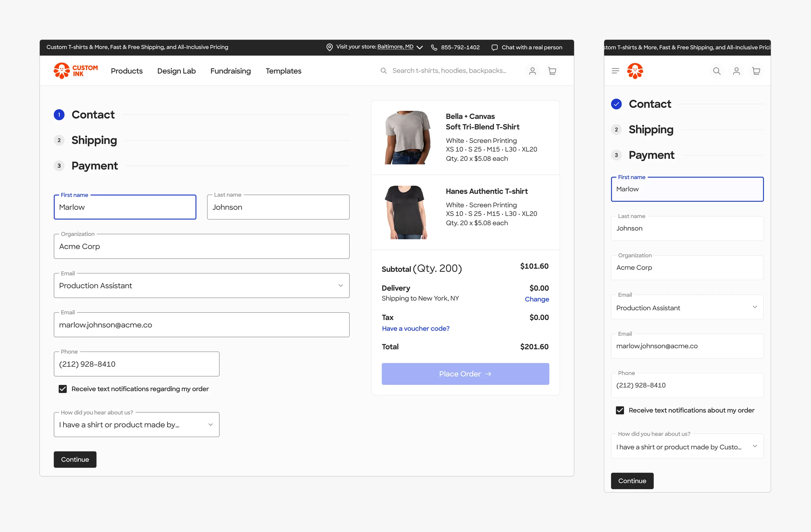This screenshot has height=532, width=811.
Task: Click the chat bubble icon in top bar
Action: (x=494, y=47)
